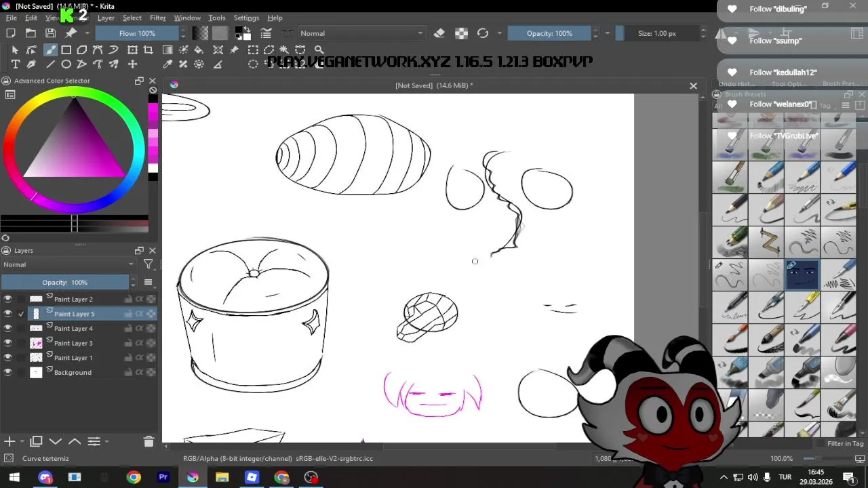This screenshot has width=868, height=488.
Task: Open dropdown arrow next to reload preset
Action: point(499,33)
